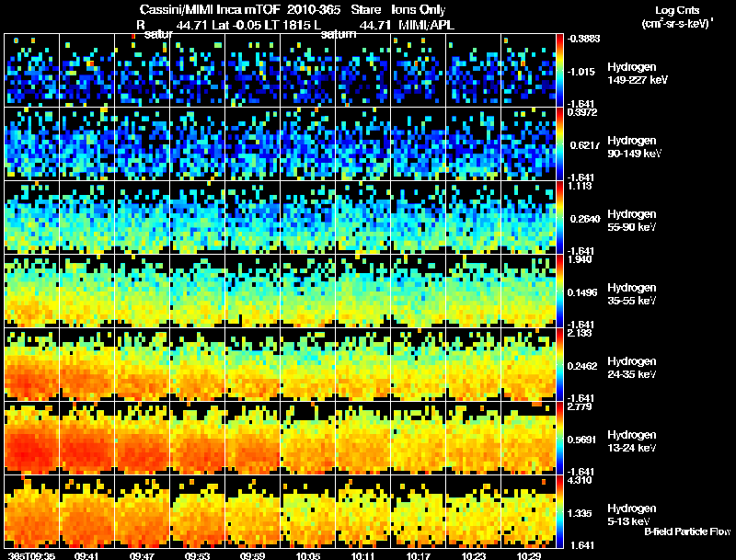
Task: Open the 13-24 keV image frame at 09:35
Action: pos(32,438)
